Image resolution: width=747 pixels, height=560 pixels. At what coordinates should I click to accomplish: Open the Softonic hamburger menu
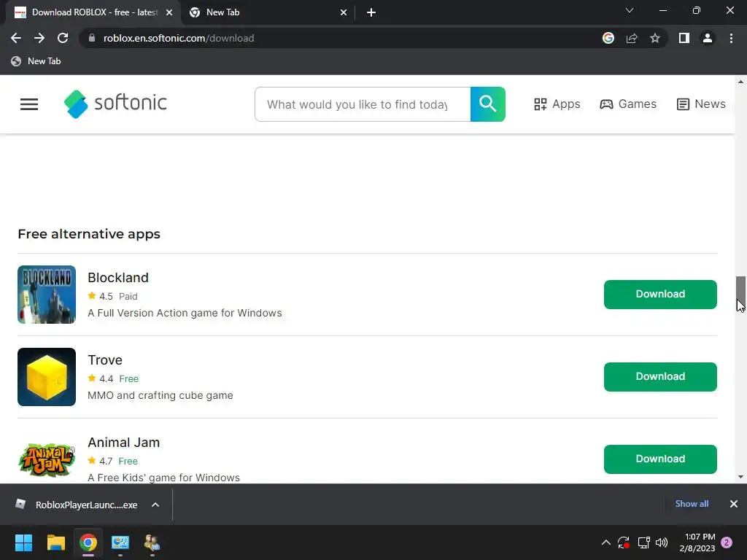[x=29, y=104]
